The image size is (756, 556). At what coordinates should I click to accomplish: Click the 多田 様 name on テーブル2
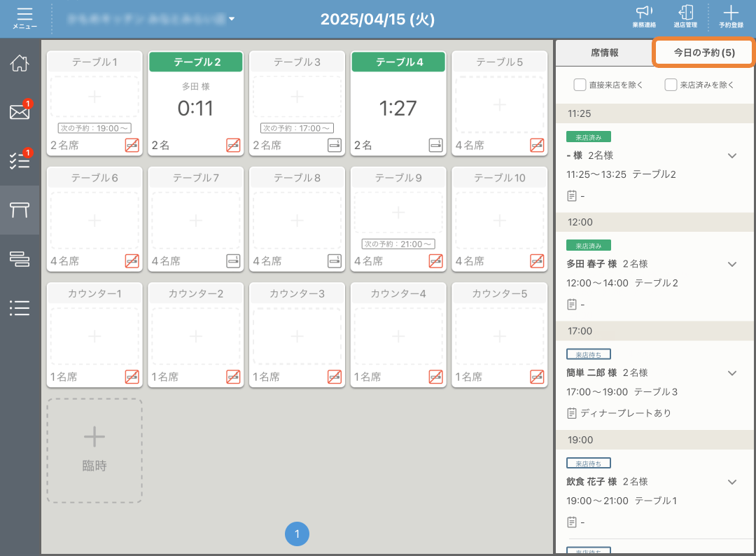pyautogui.click(x=196, y=86)
